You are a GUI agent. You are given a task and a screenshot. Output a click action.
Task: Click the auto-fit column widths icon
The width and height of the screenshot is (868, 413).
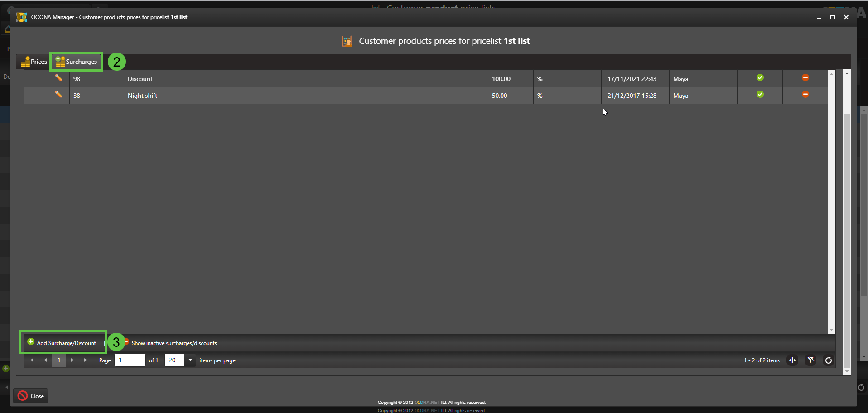coord(792,360)
